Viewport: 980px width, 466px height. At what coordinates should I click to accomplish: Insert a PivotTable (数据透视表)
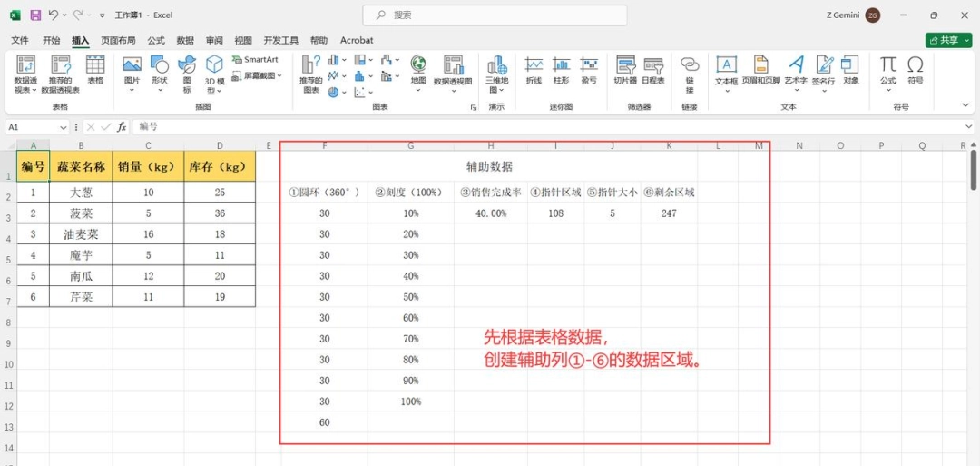pos(25,74)
